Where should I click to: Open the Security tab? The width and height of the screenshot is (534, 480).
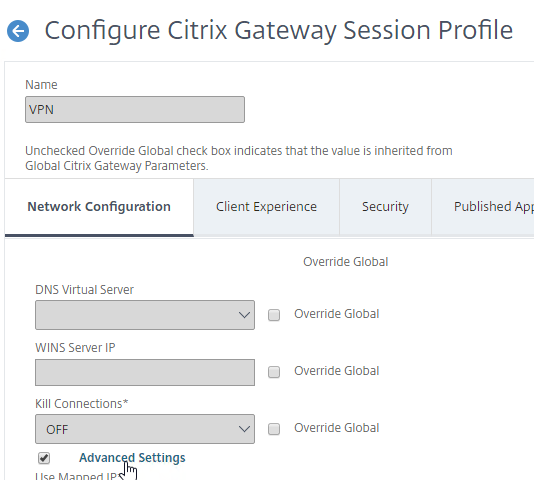(385, 207)
